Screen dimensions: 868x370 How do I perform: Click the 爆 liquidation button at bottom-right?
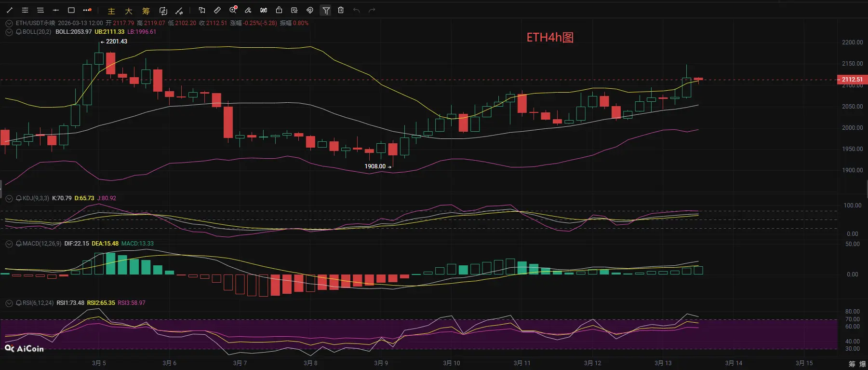click(x=863, y=364)
